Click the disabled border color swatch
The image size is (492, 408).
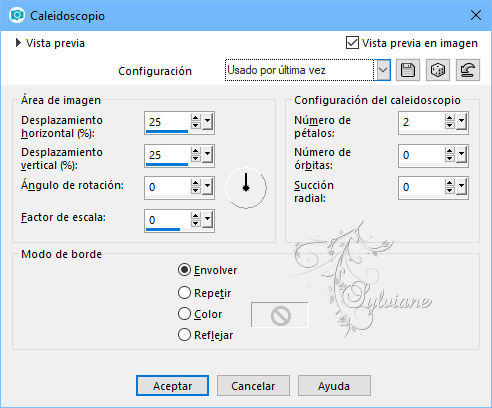(280, 315)
